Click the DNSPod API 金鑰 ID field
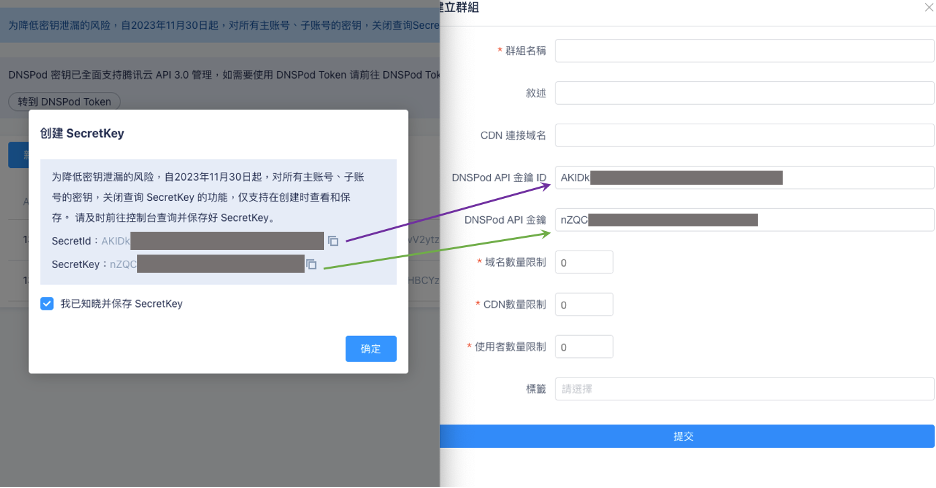 click(744, 178)
